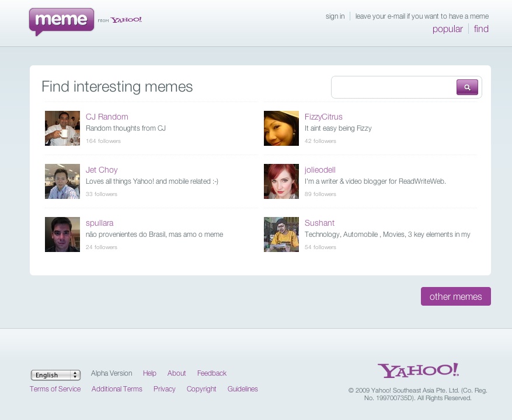The width and height of the screenshot is (512, 420).
Task: Click Sushant's avatar image
Action: (281, 235)
